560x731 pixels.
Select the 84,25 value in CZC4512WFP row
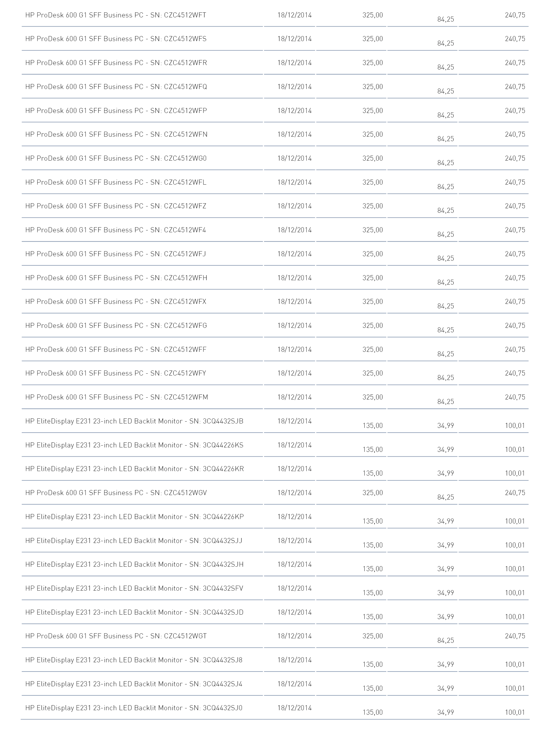point(446,115)
